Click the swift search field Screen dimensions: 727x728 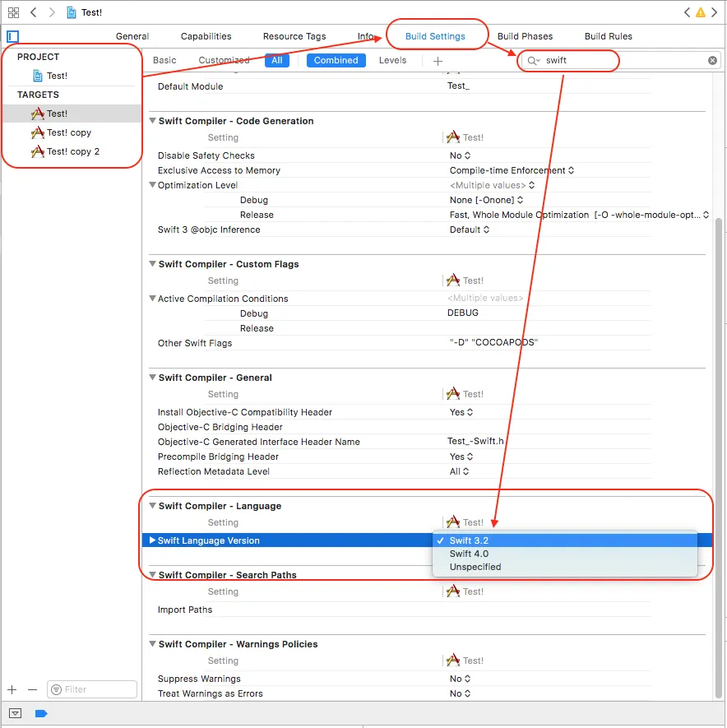pyautogui.click(x=620, y=60)
